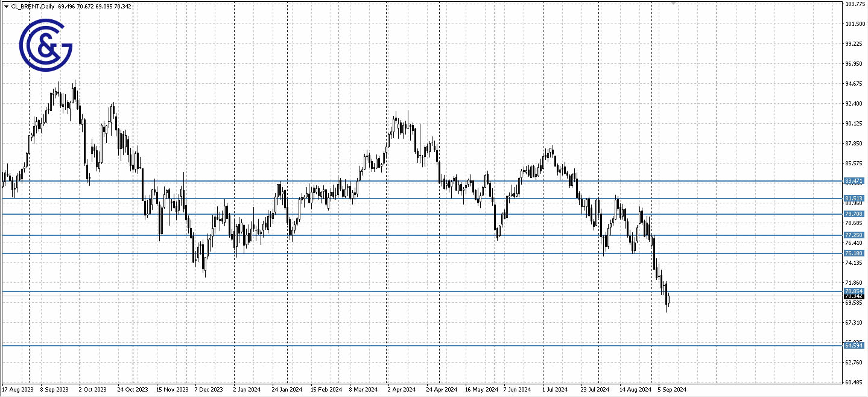Click the current price tag 70.342
868x397 pixels.
[x=854, y=296]
